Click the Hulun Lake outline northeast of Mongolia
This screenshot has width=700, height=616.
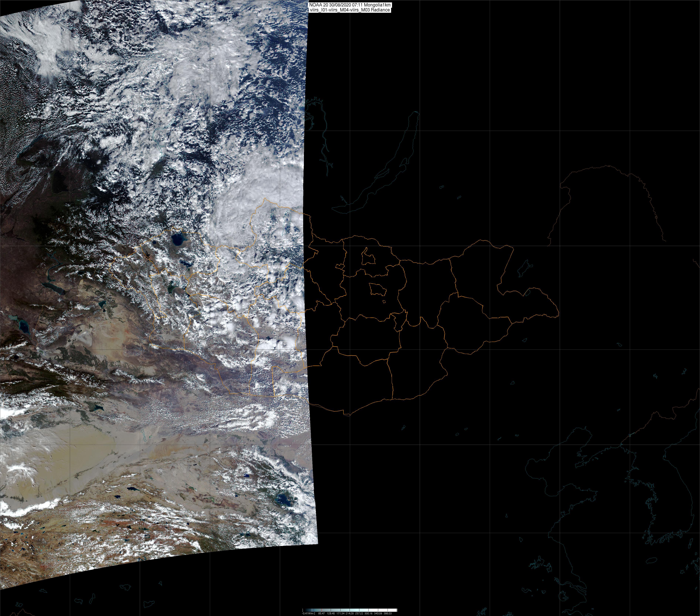(x=524, y=268)
